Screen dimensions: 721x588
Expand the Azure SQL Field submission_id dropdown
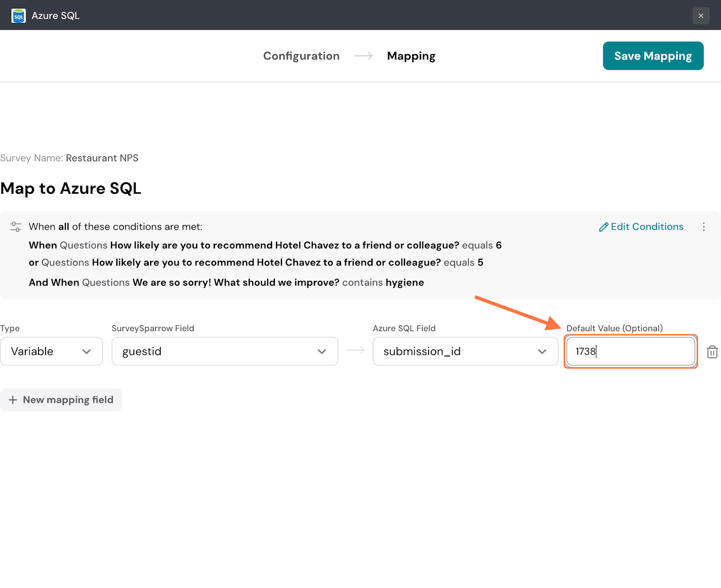click(x=465, y=351)
